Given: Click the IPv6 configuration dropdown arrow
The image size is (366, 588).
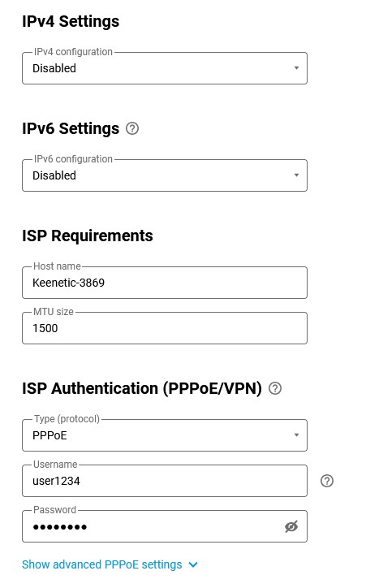Looking at the screenshot, I should 296,175.
